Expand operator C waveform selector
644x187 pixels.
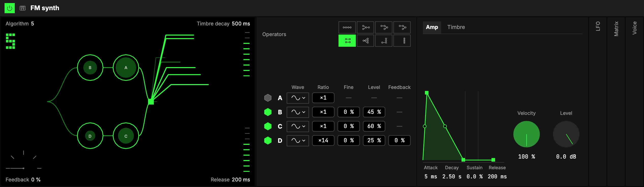[x=298, y=126]
